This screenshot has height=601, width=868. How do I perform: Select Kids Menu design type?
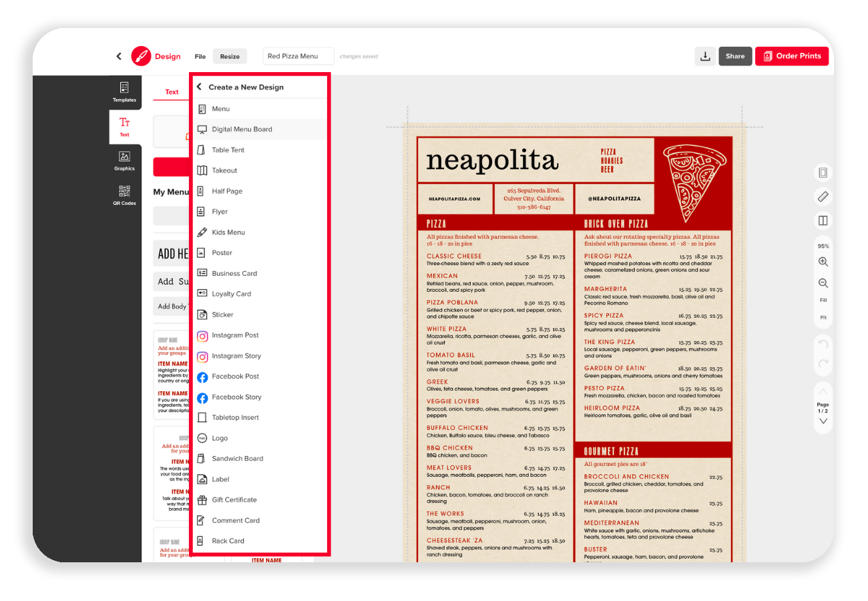pyautogui.click(x=260, y=232)
